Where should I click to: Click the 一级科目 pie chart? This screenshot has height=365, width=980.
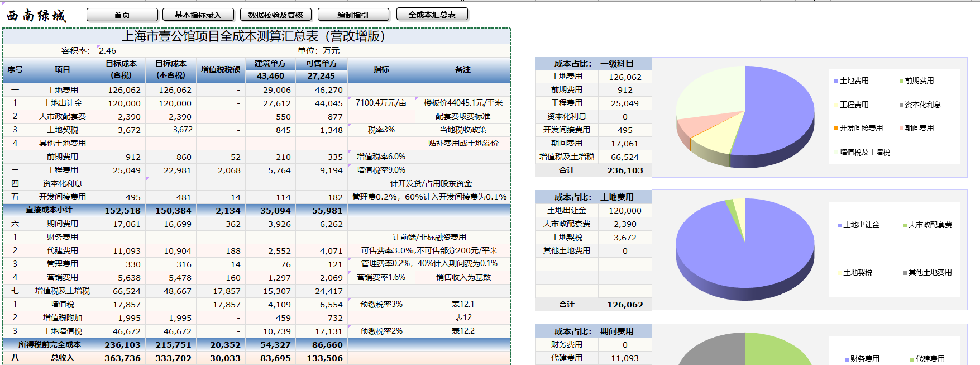click(745, 116)
